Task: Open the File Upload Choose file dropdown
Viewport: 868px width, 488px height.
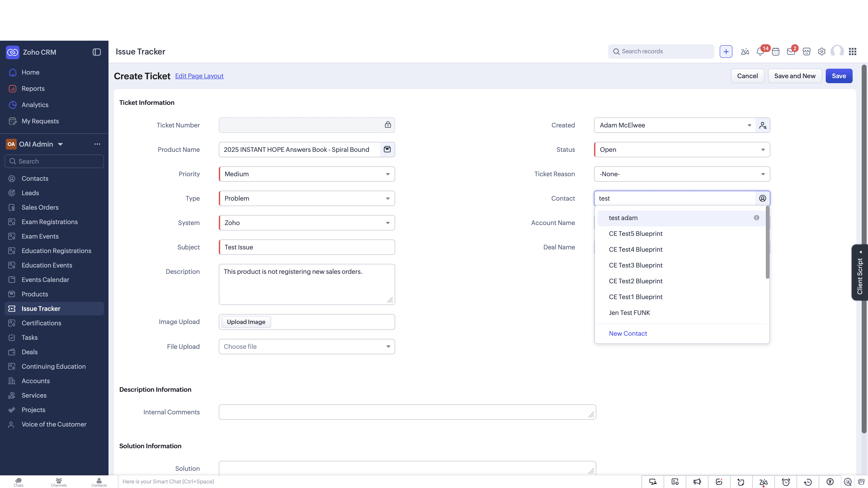Action: pos(307,347)
